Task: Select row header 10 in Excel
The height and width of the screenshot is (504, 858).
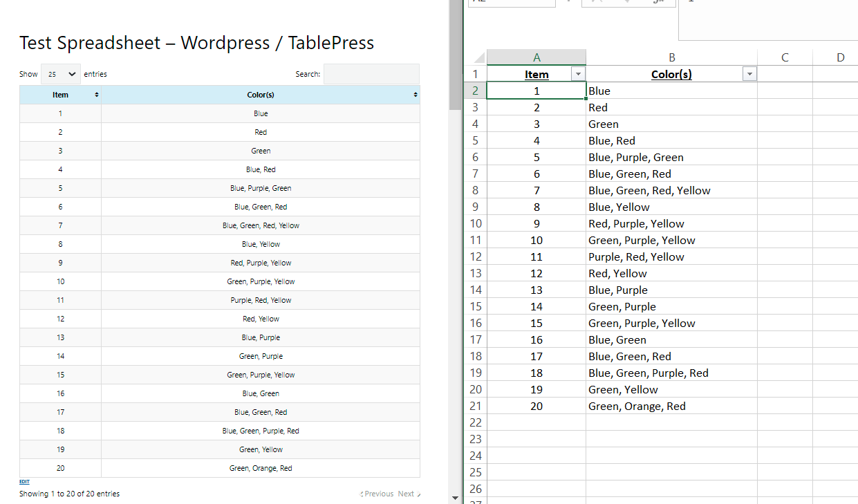Action: point(476,223)
